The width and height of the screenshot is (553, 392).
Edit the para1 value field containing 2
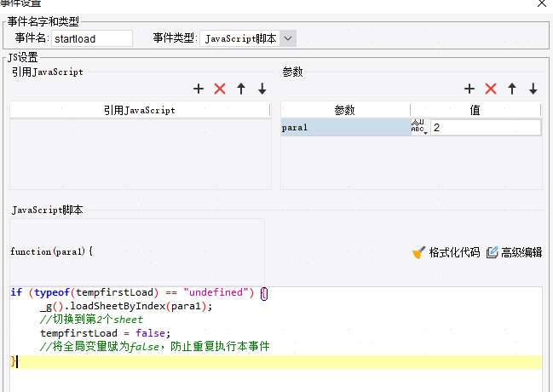coord(486,127)
